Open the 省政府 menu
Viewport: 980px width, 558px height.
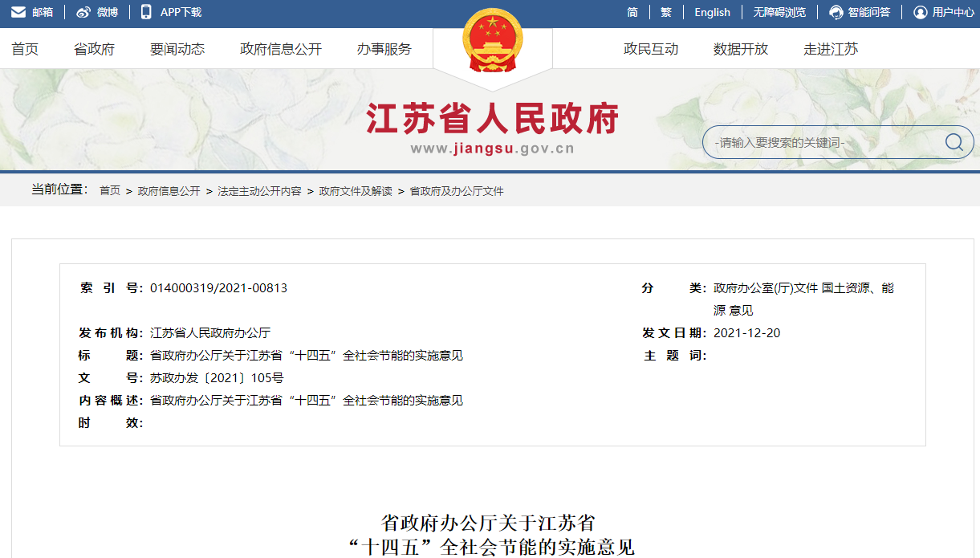click(94, 49)
